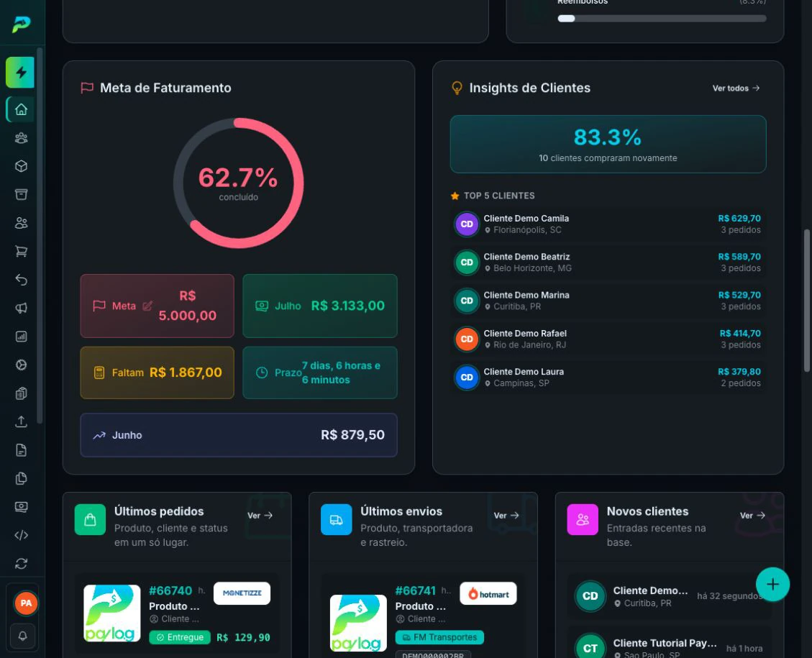The height and width of the screenshot is (658, 812).
Task: Open Ver link in Últimos envios
Action: (506, 515)
